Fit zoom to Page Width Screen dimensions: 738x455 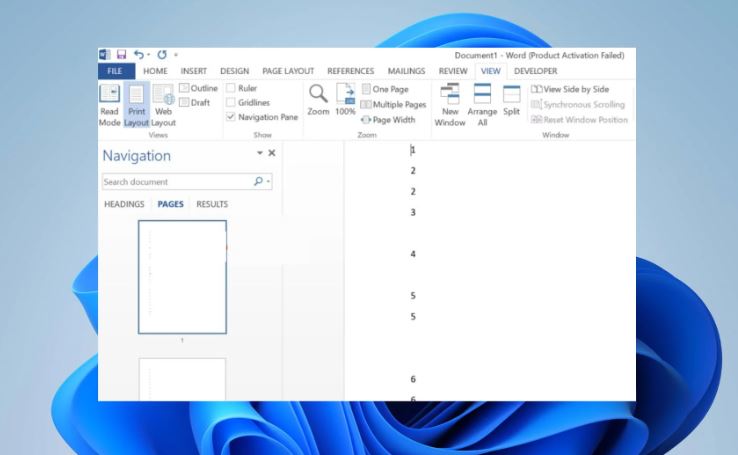388,120
